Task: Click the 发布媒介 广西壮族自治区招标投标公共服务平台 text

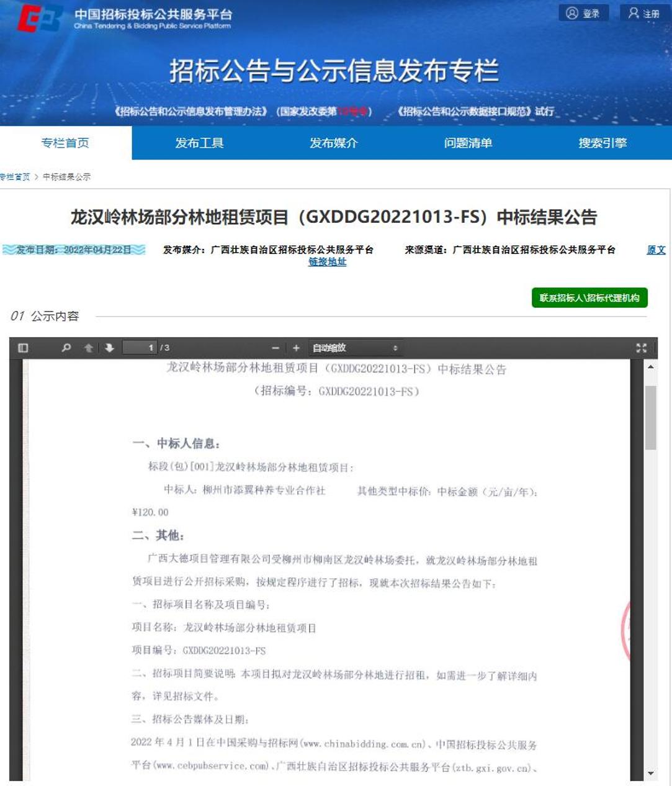Action: click(x=268, y=250)
